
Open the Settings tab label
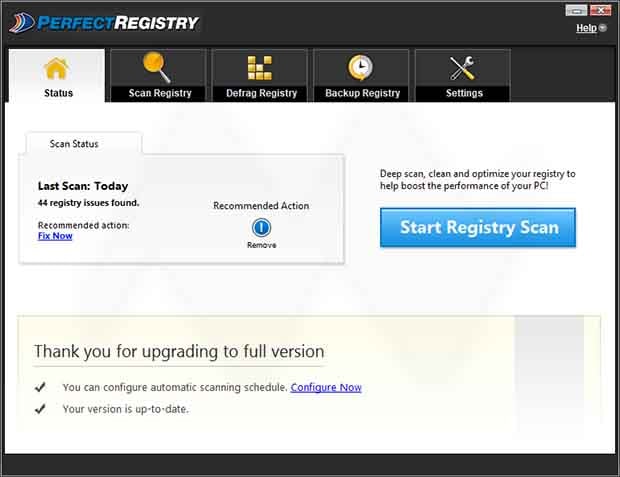(x=464, y=93)
